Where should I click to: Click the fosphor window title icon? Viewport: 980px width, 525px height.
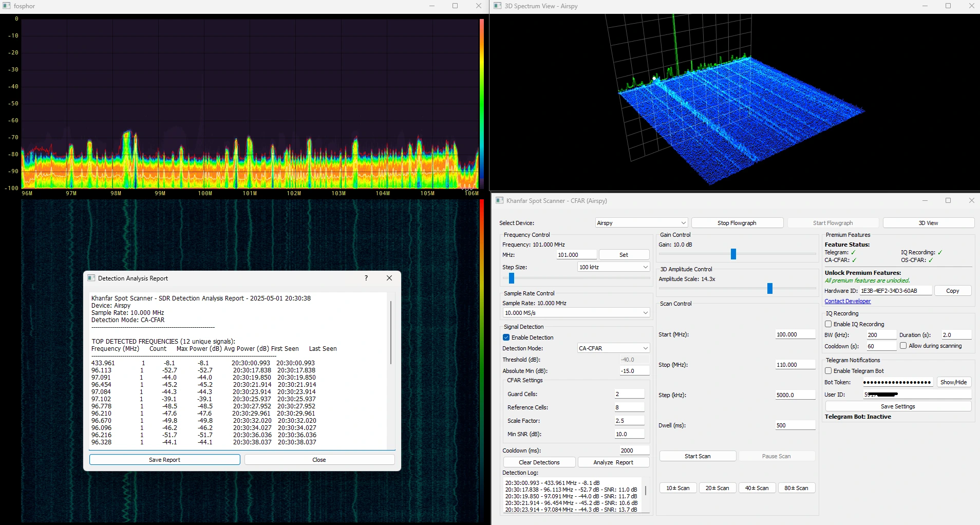[x=7, y=6]
